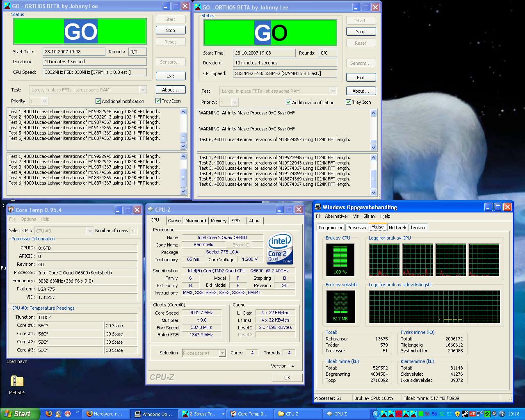Open Priority dropdown in left Orthos
Screen dimensions: 525x420
pyautogui.click(x=45, y=101)
